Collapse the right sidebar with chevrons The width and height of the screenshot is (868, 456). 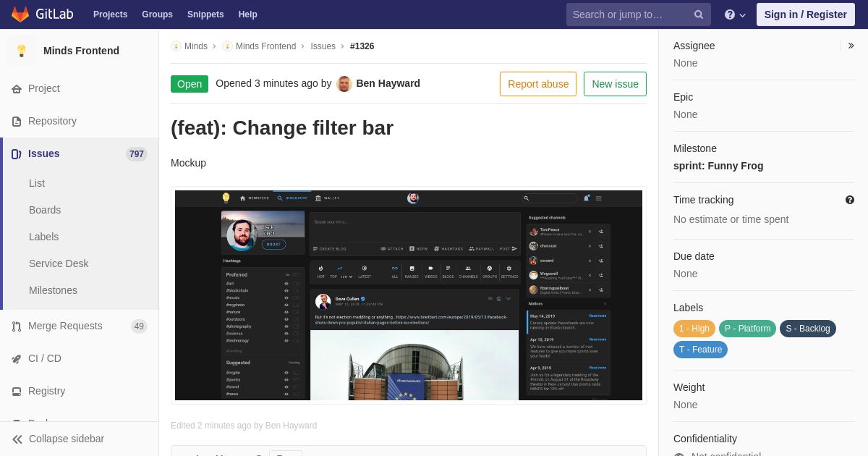(851, 46)
